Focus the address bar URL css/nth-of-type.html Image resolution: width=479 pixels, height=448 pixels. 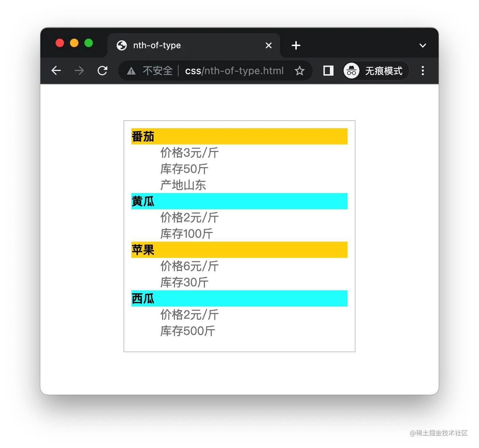coord(234,71)
